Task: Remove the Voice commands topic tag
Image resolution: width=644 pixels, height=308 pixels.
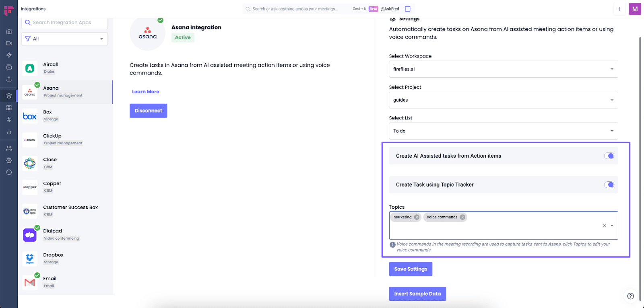Action: click(x=462, y=217)
